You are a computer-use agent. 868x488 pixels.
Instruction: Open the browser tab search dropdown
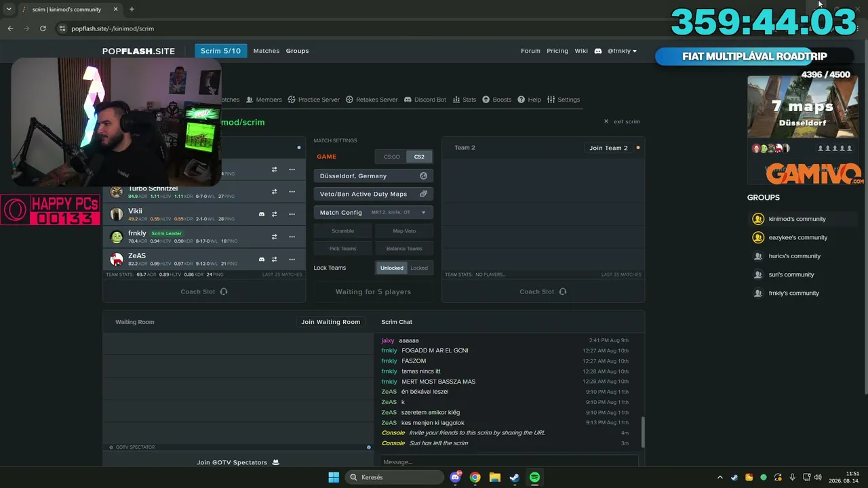tap(9, 9)
